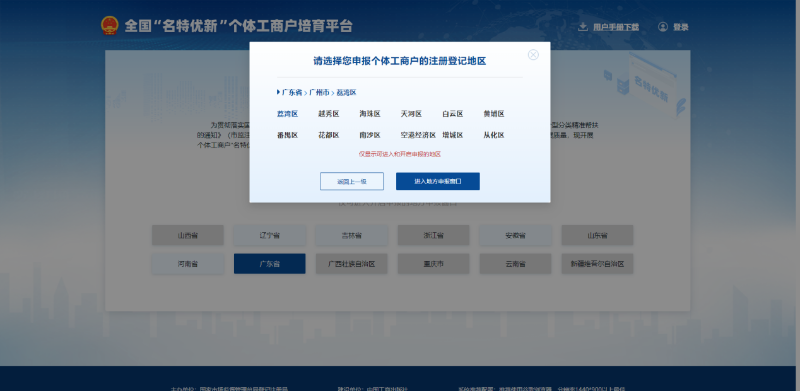
Task: Select the highlighted 广东省 province button
Action: [270, 264]
